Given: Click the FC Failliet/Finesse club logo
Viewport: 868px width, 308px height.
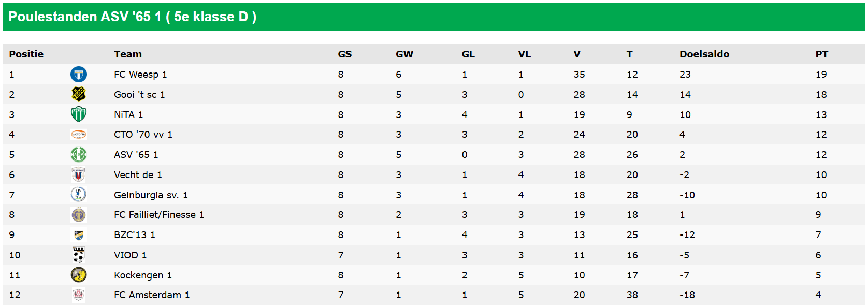Looking at the screenshot, I should [x=79, y=215].
